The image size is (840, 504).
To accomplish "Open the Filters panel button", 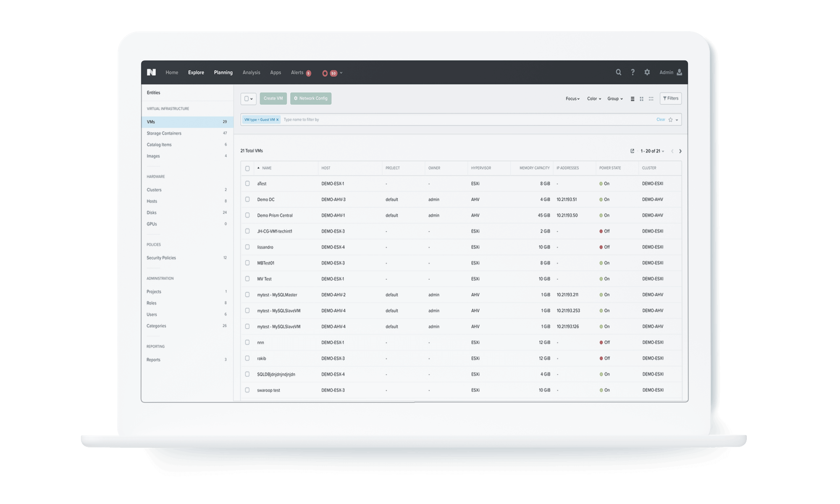I will tap(670, 98).
